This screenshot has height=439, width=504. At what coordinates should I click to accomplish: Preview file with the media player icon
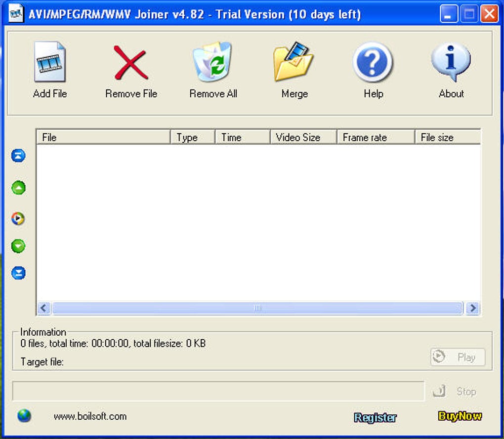coord(18,218)
